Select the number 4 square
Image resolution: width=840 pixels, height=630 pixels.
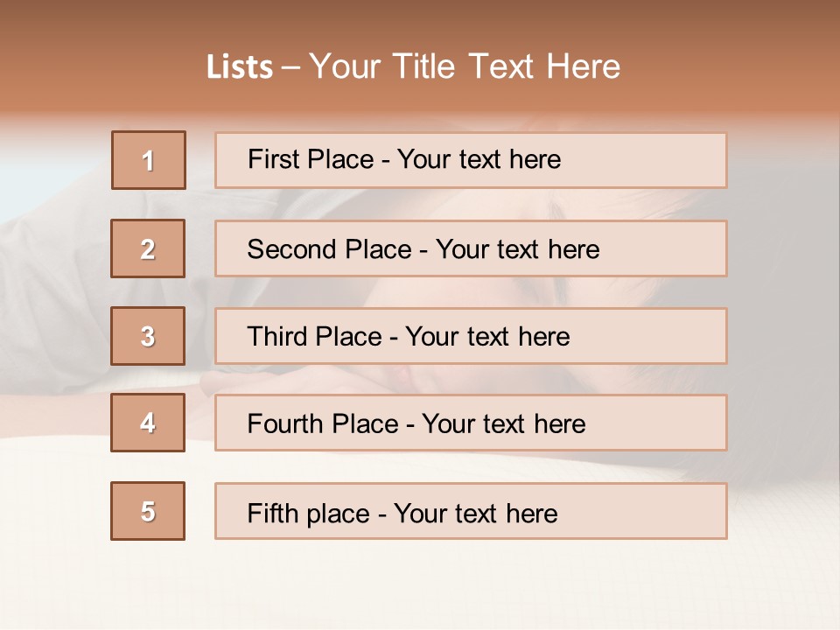148,423
